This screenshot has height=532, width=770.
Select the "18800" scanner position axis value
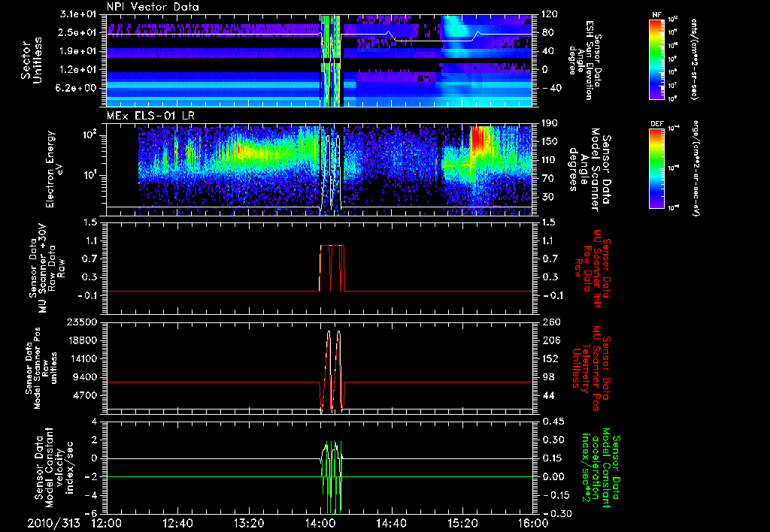click(x=82, y=340)
